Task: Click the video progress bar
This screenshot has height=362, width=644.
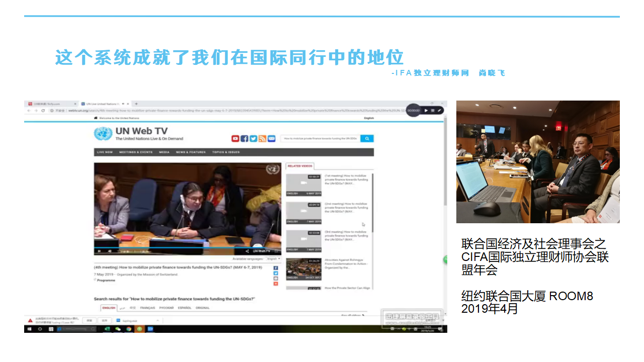Action: pos(188,247)
